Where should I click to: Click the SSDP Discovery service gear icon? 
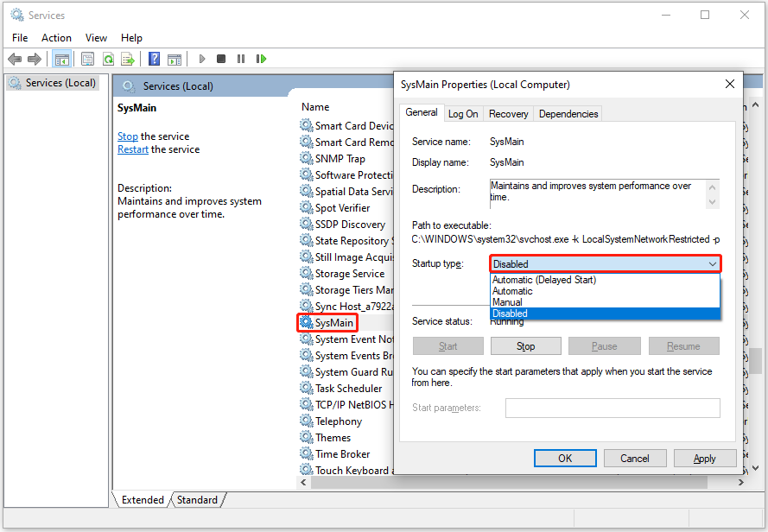pos(307,224)
